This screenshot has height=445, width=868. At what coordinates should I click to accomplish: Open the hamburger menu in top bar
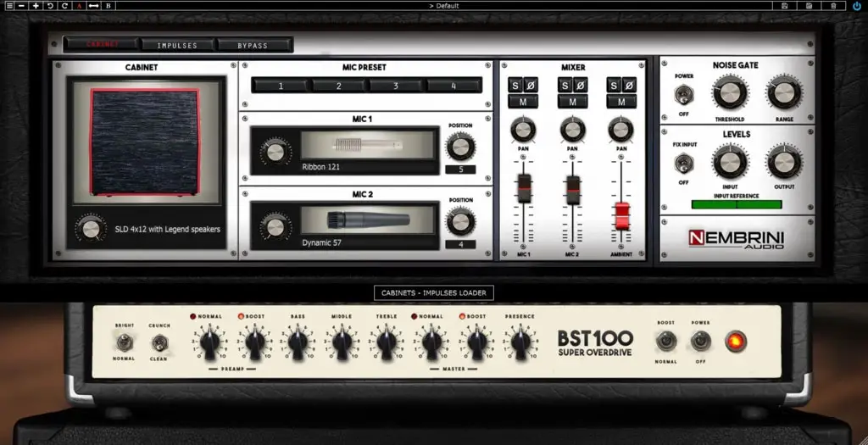(9, 6)
